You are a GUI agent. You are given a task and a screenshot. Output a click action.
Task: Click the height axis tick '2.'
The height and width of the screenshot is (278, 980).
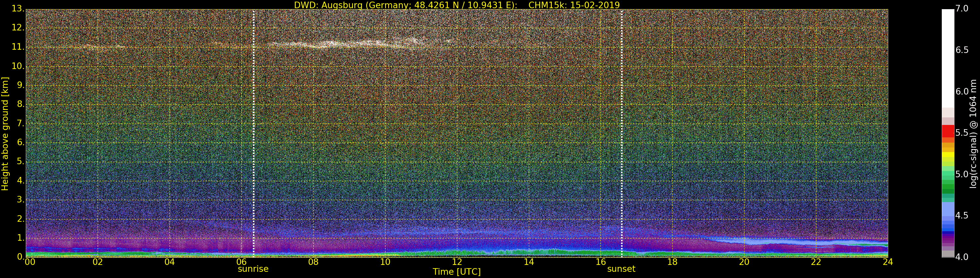coord(21,219)
